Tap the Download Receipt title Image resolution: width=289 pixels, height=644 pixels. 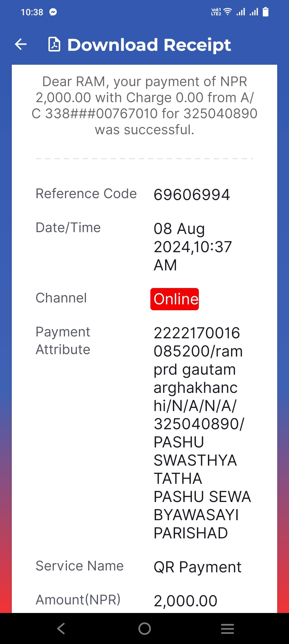coord(149,45)
